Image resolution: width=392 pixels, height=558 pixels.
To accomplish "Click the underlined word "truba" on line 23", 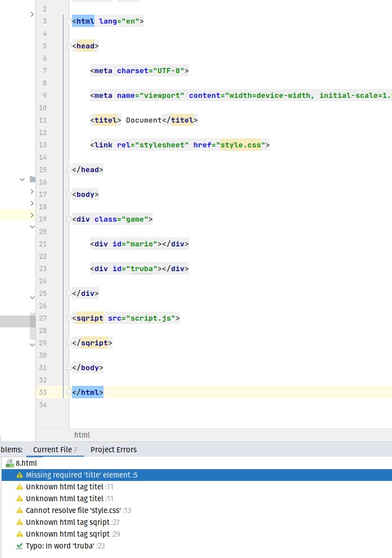I will pyautogui.click(x=142, y=269).
